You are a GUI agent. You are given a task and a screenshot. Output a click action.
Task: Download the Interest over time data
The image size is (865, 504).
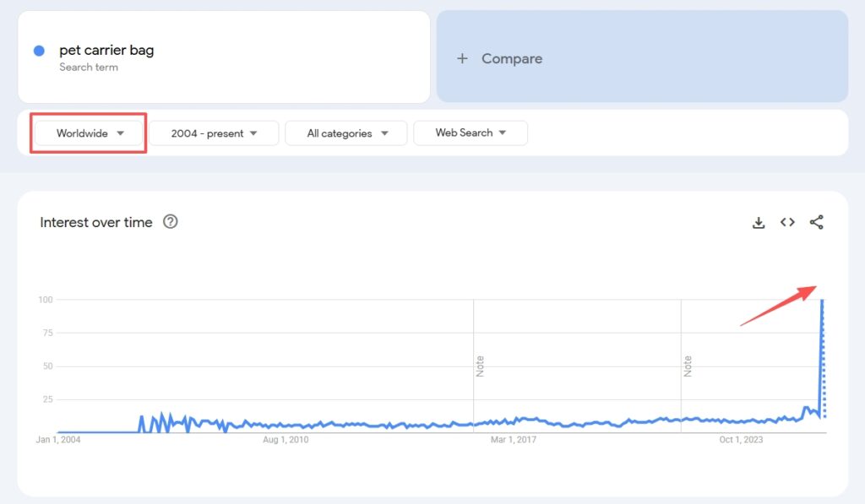click(x=759, y=223)
